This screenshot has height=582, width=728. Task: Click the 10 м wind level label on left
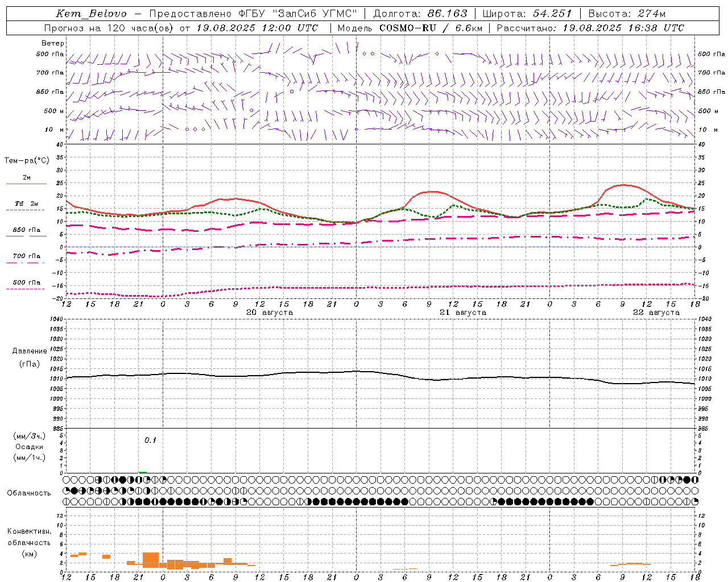pos(54,130)
